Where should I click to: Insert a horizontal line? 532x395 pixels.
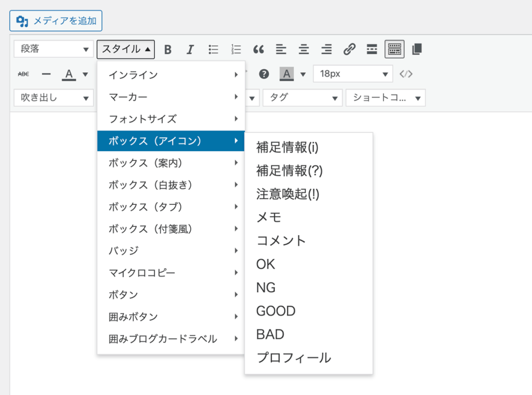[46, 74]
